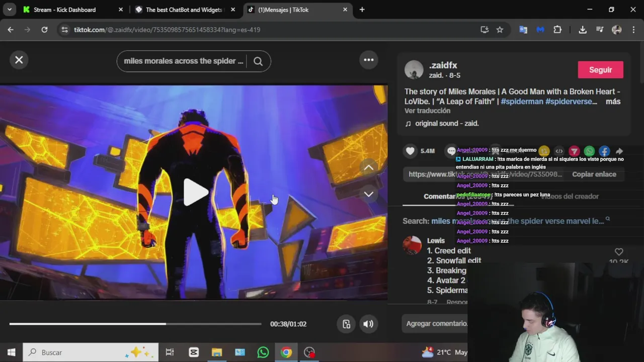Open the .zaidfx username link

pyautogui.click(x=443, y=65)
